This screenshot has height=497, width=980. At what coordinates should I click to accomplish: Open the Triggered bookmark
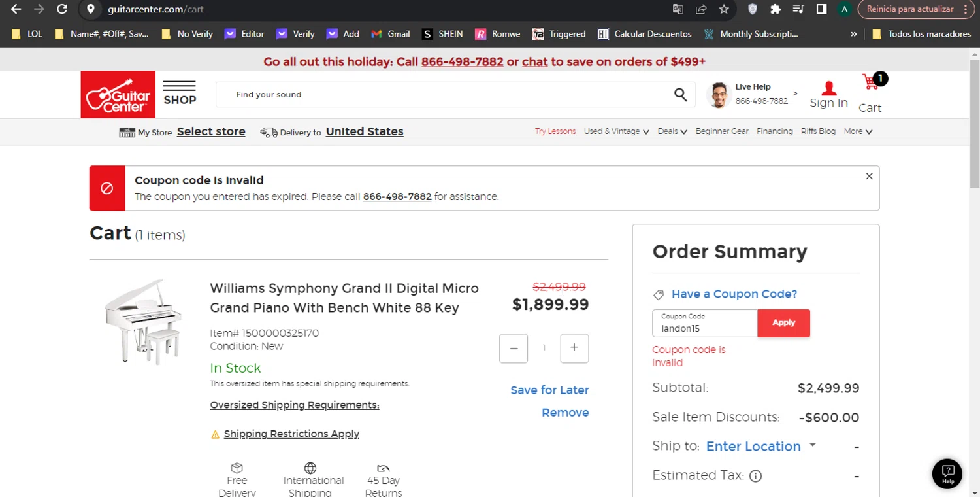[x=559, y=34]
